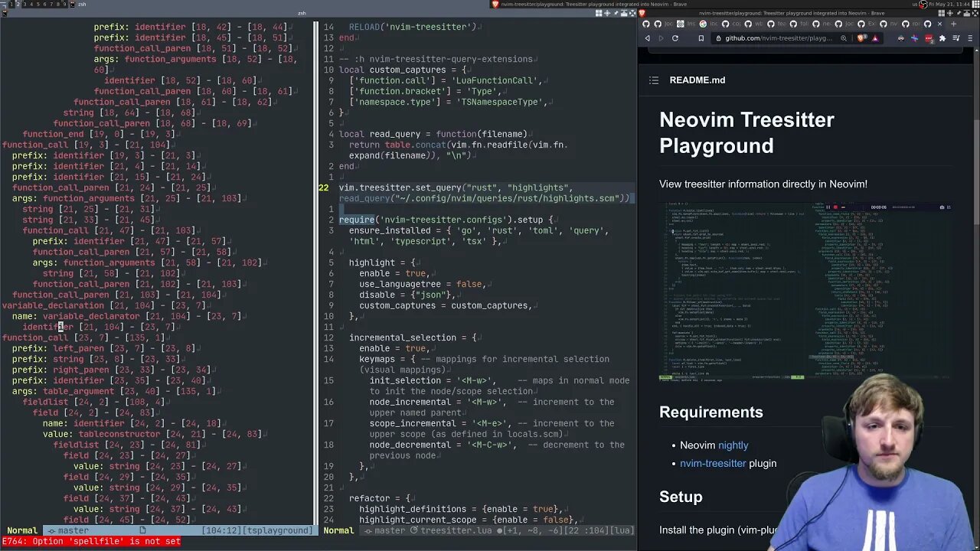Viewport: 980px width, 551px height.
Task: Click the 'us' keyboard layout indicator
Action: pyautogui.click(x=914, y=4)
